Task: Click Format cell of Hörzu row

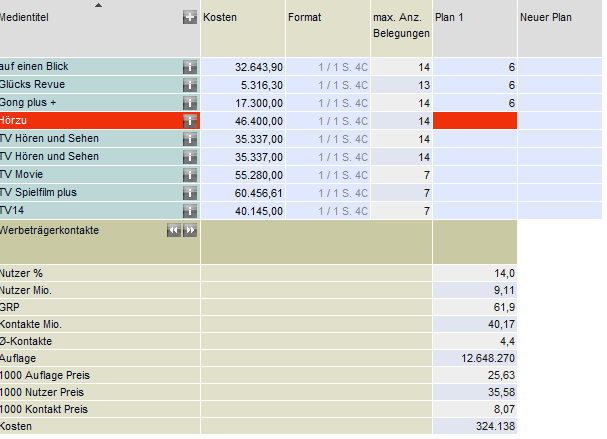Action: 328,121
